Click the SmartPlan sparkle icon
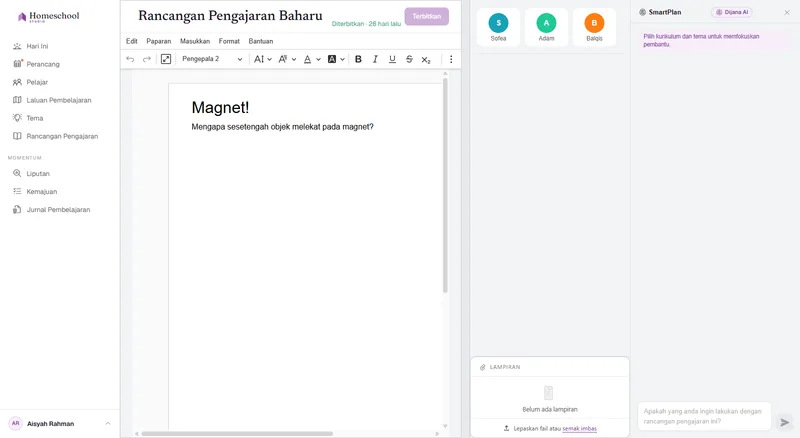The width and height of the screenshot is (800, 438). click(x=642, y=12)
